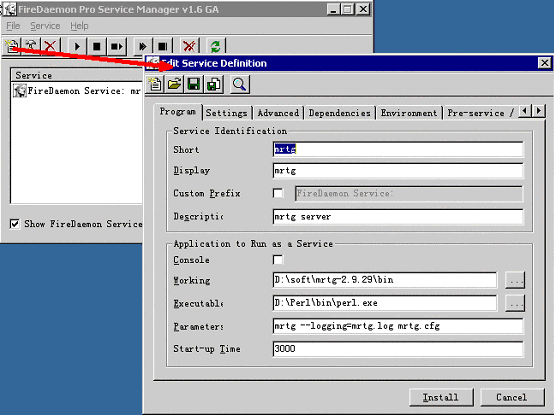Click the red X delete service icon
Image resolution: width=554 pixels, height=415 pixels.
point(51,46)
